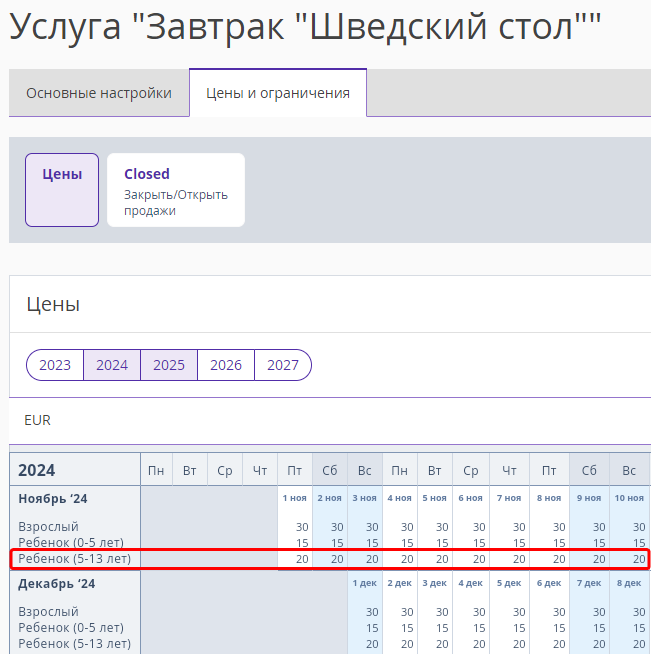Click child 0-5 price 15 for 5 дек

click(x=519, y=628)
